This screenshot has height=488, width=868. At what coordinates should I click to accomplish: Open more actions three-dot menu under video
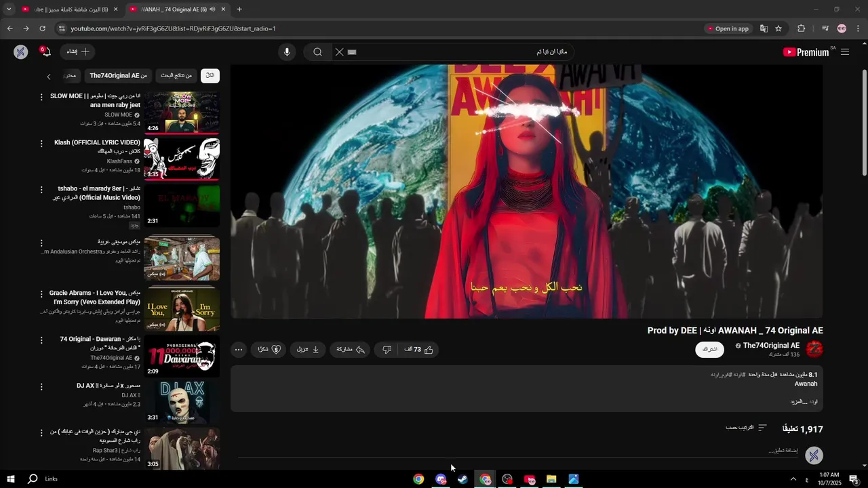pyautogui.click(x=239, y=350)
